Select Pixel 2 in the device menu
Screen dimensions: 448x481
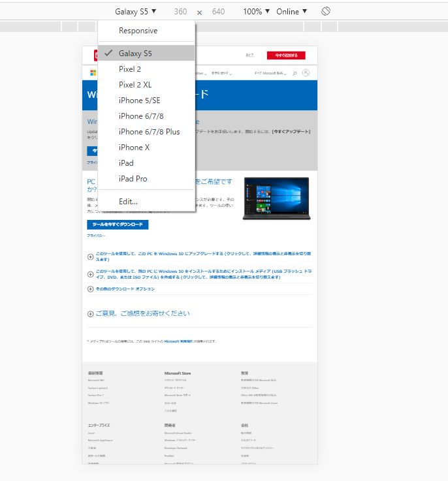pyautogui.click(x=146, y=69)
